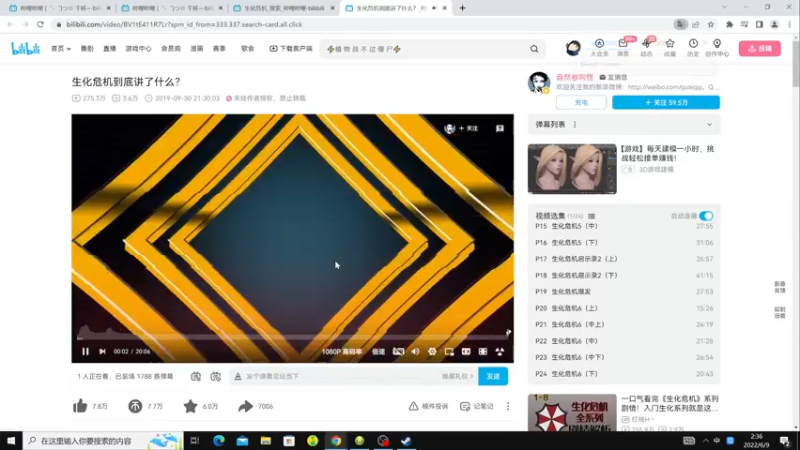Send danmaku with 发送 button
This screenshot has height=450, width=800.
[x=493, y=376]
